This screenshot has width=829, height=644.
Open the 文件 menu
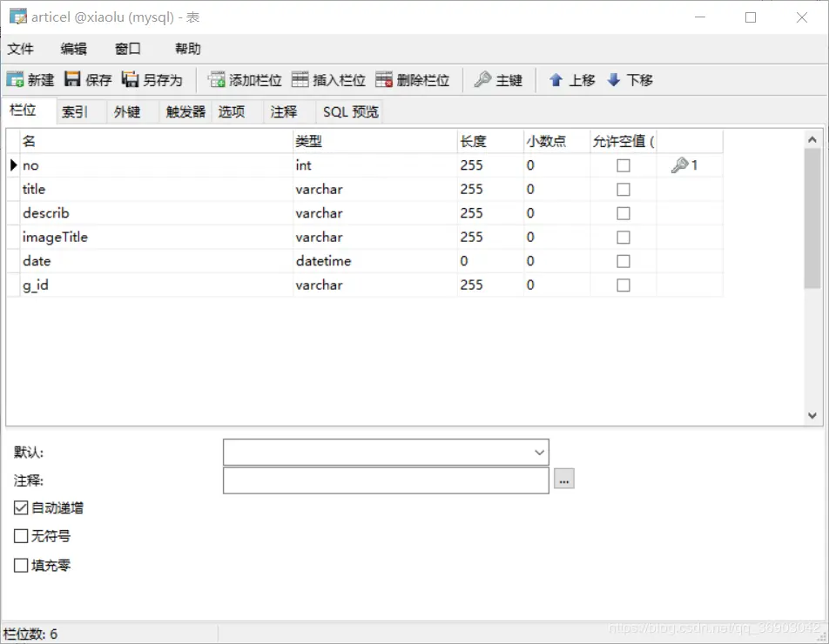click(20, 49)
